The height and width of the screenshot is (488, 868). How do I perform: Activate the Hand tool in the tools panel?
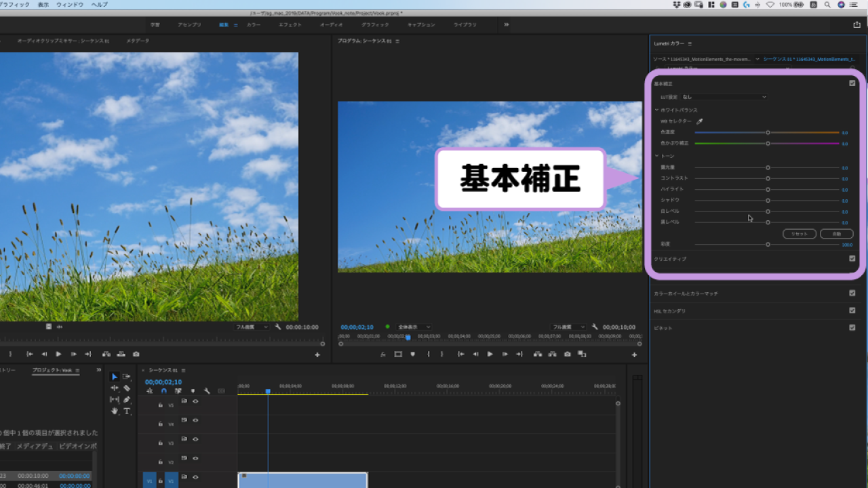tap(115, 410)
